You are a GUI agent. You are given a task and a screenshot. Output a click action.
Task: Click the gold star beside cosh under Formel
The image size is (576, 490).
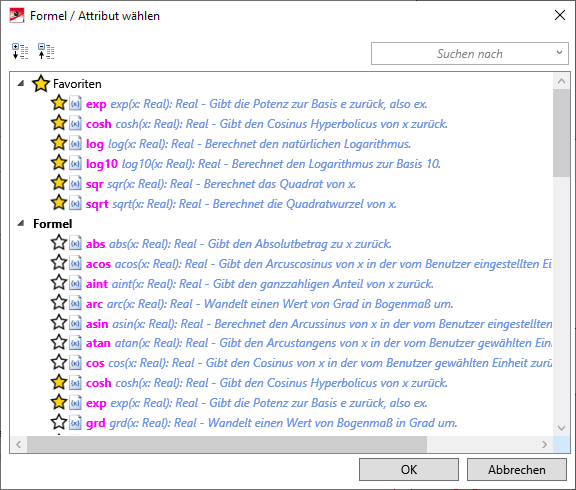[59, 382]
